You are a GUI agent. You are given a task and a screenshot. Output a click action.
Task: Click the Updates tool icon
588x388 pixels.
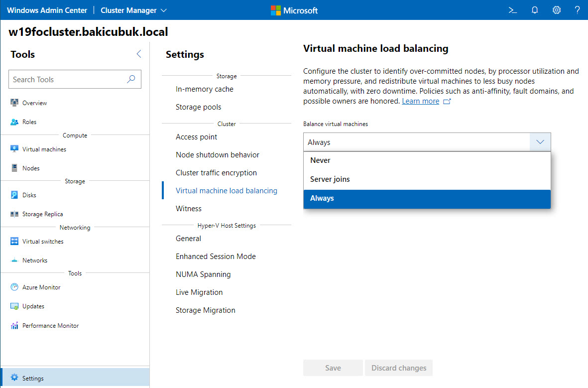pyautogui.click(x=14, y=307)
